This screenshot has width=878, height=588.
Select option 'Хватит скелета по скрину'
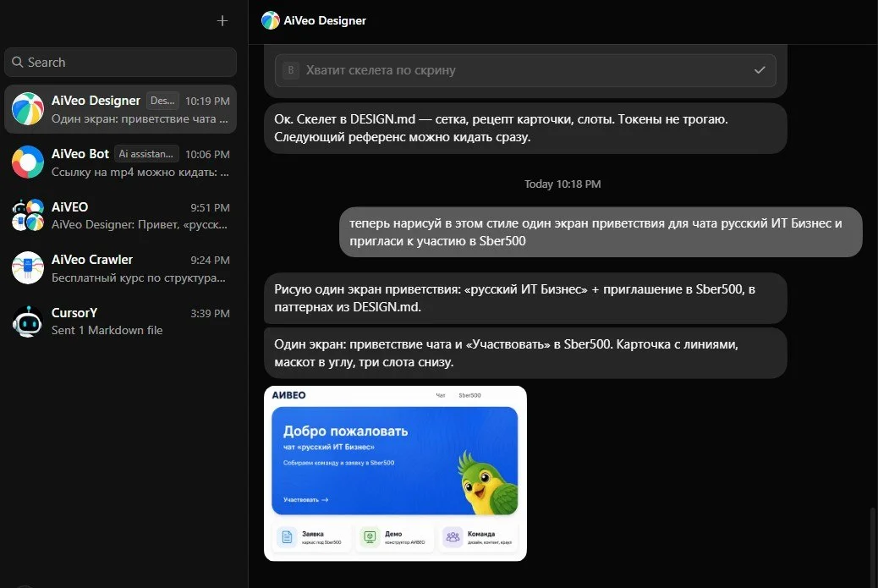click(525, 70)
